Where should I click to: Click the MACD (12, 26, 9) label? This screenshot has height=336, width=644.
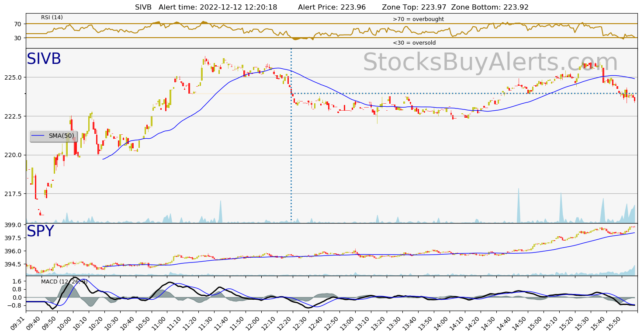(x=64, y=281)
